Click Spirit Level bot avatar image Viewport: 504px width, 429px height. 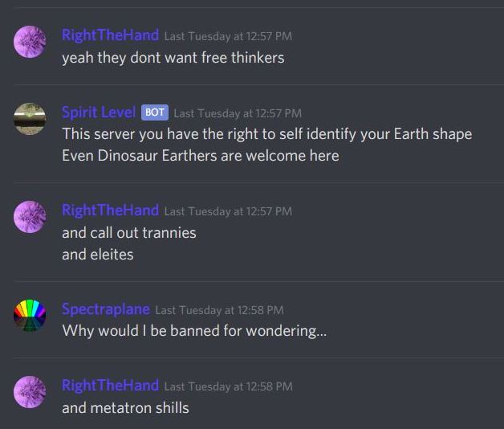[30, 119]
